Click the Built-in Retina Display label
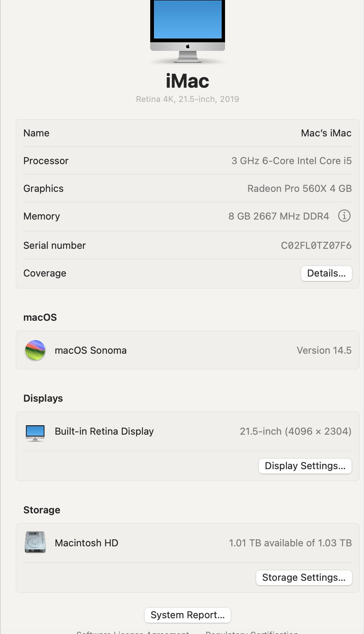 (104, 431)
